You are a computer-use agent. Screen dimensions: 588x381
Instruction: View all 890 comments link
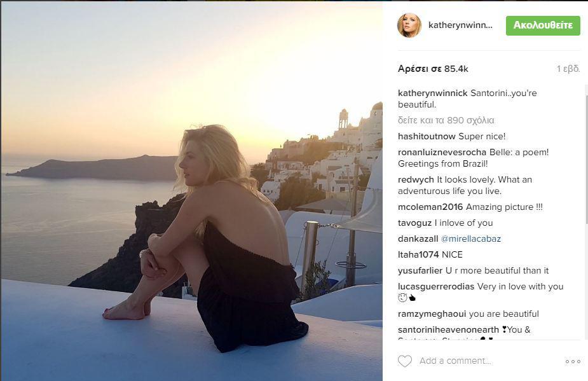pyautogui.click(x=446, y=120)
